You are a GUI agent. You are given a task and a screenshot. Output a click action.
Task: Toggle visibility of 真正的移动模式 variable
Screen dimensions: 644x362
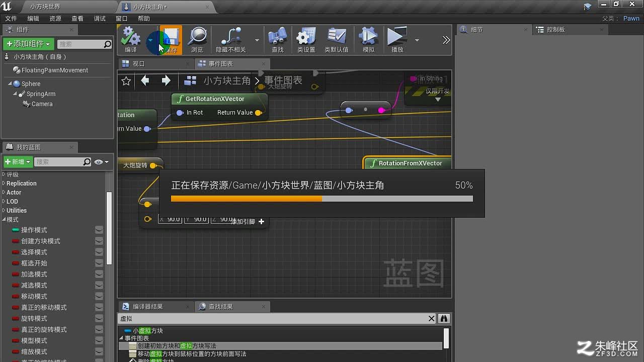[99, 307]
